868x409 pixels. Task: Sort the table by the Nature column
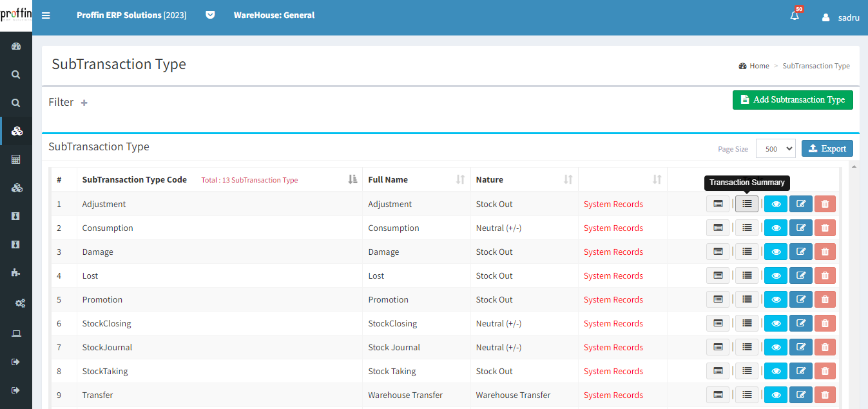568,179
